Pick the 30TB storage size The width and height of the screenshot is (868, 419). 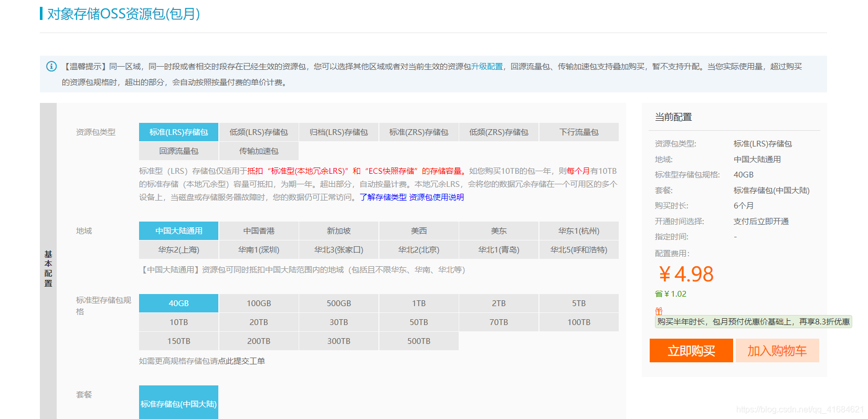pos(338,322)
